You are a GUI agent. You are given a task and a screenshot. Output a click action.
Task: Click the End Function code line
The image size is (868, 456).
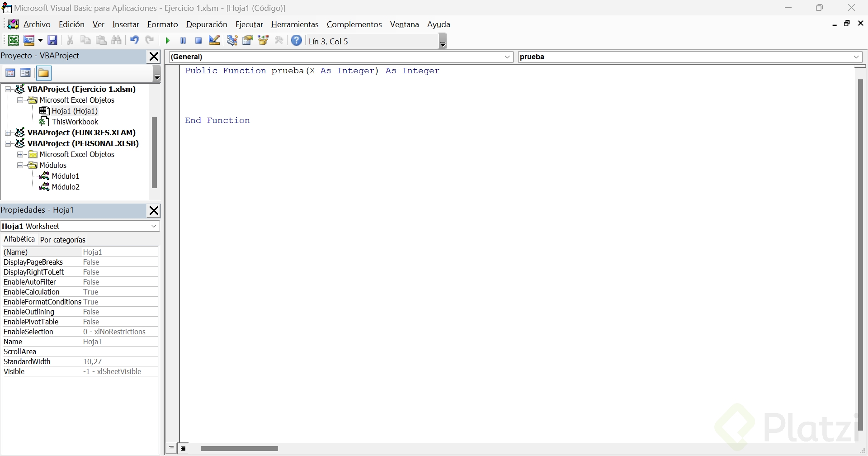click(x=217, y=120)
